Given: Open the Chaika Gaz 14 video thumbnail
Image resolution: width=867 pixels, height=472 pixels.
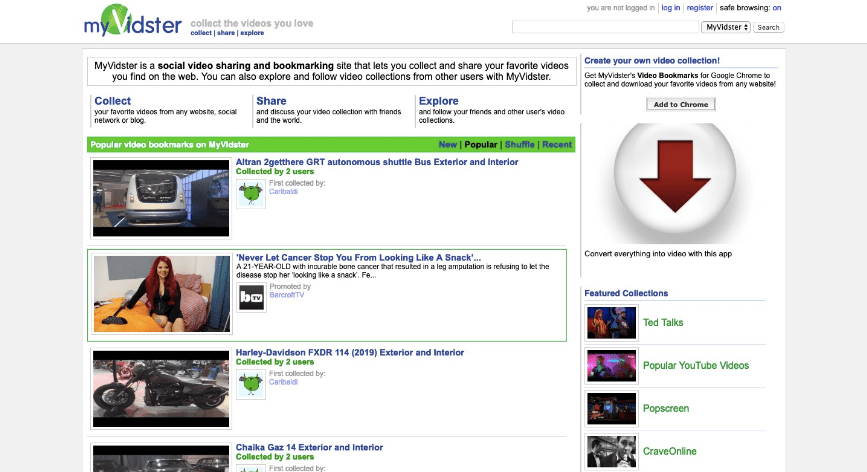Looking at the screenshot, I should 160,458.
